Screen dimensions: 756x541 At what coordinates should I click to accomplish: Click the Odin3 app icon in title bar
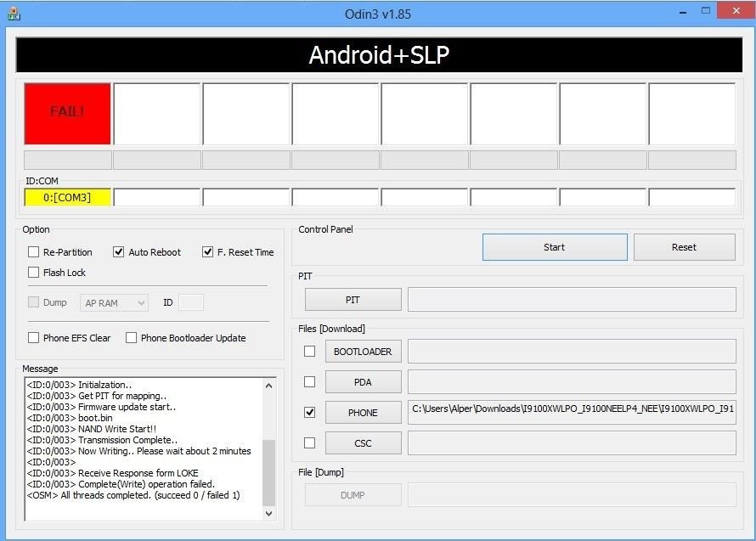click(x=14, y=14)
